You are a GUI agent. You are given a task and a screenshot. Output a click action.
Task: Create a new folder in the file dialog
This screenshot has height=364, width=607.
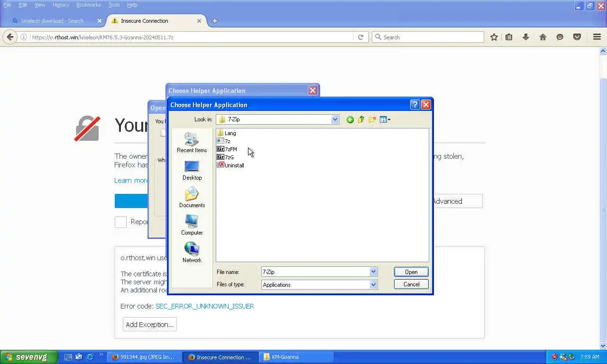point(372,119)
